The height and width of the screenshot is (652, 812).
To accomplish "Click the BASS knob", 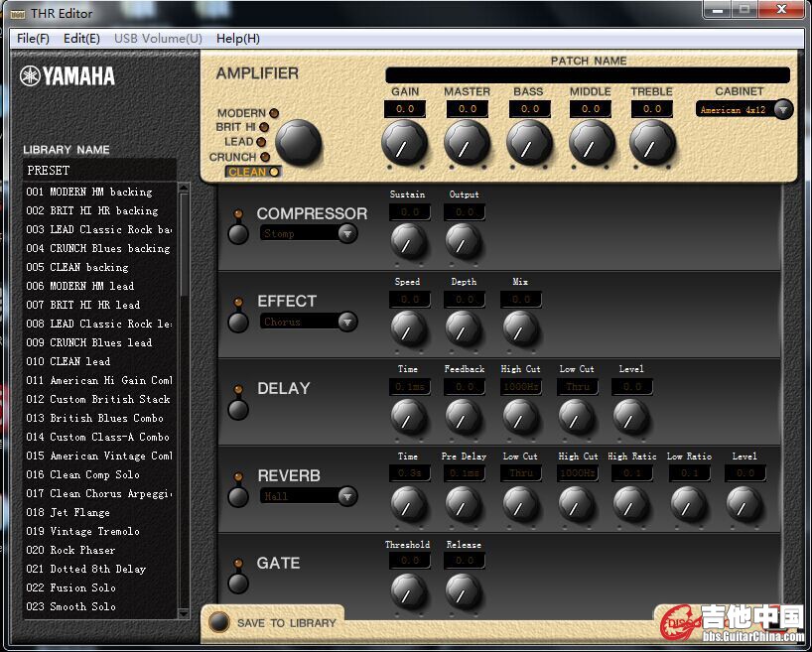I will coord(529,144).
